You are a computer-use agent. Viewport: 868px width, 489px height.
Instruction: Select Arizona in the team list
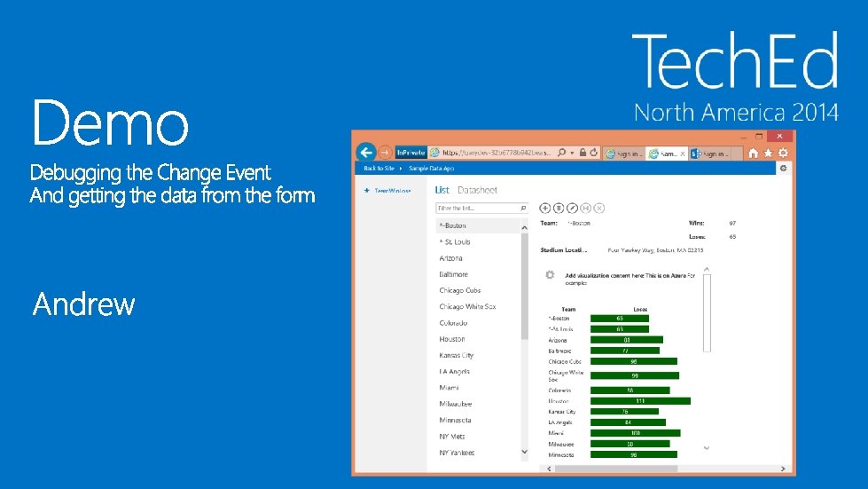[478, 258]
